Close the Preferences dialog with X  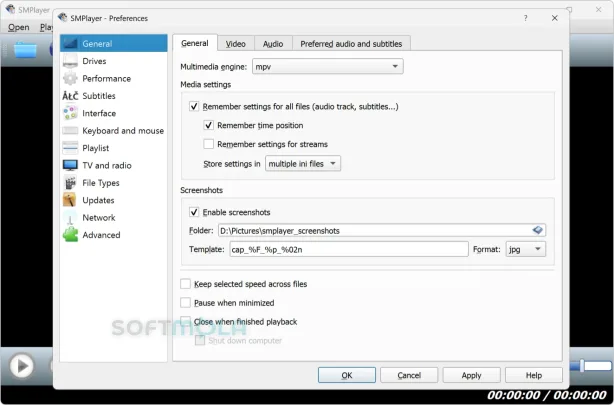click(x=554, y=18)
